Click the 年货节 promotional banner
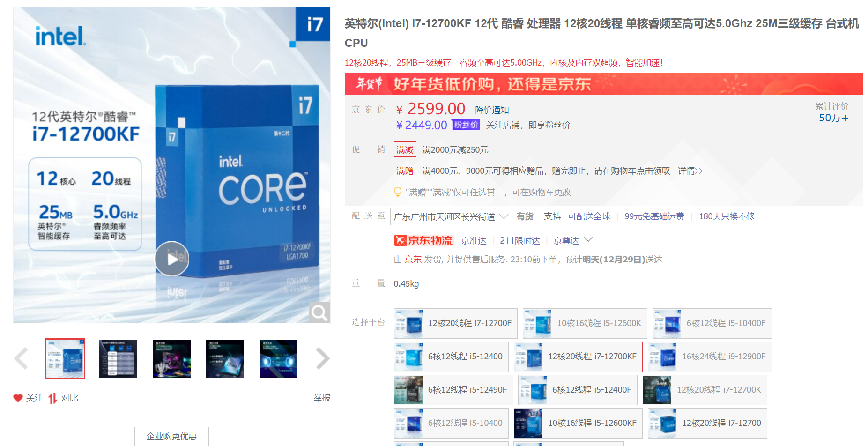Image resolution: width=868 pixels, height=446 pixels. click(604, 84)
